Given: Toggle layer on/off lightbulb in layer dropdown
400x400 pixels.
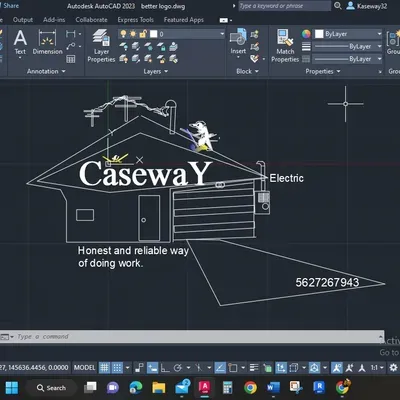Looking at the screenshot, I should 123,34.
